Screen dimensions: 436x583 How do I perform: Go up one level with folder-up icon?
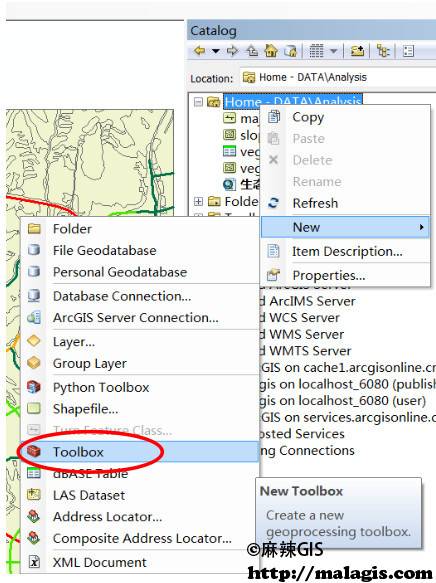click(252, 50)
